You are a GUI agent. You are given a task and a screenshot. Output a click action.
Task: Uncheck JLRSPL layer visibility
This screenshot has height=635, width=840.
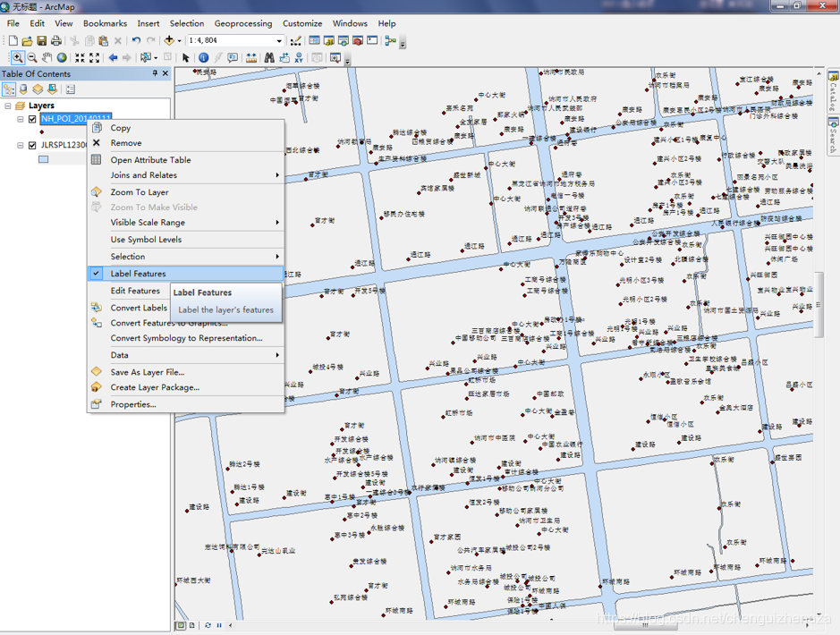[32, 145]
